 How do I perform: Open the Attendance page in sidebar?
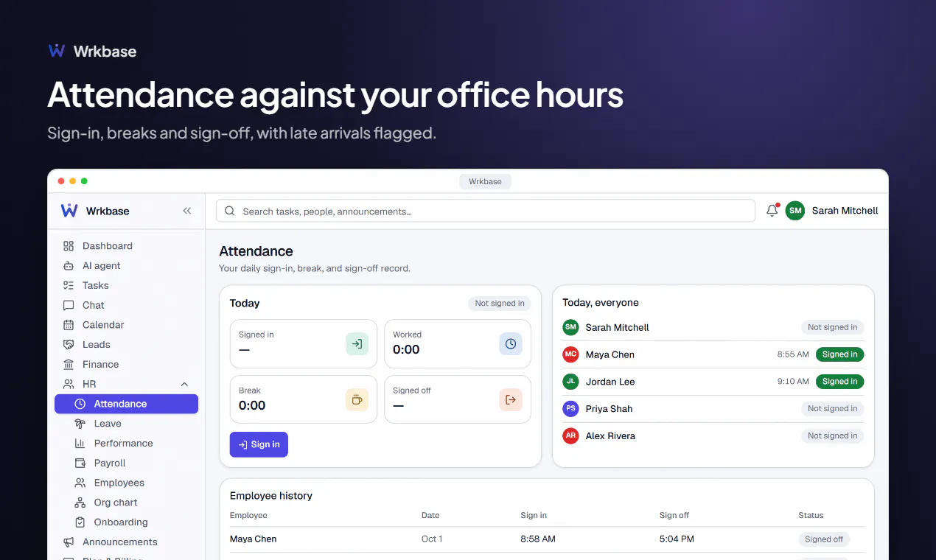(x=126, y=404)
